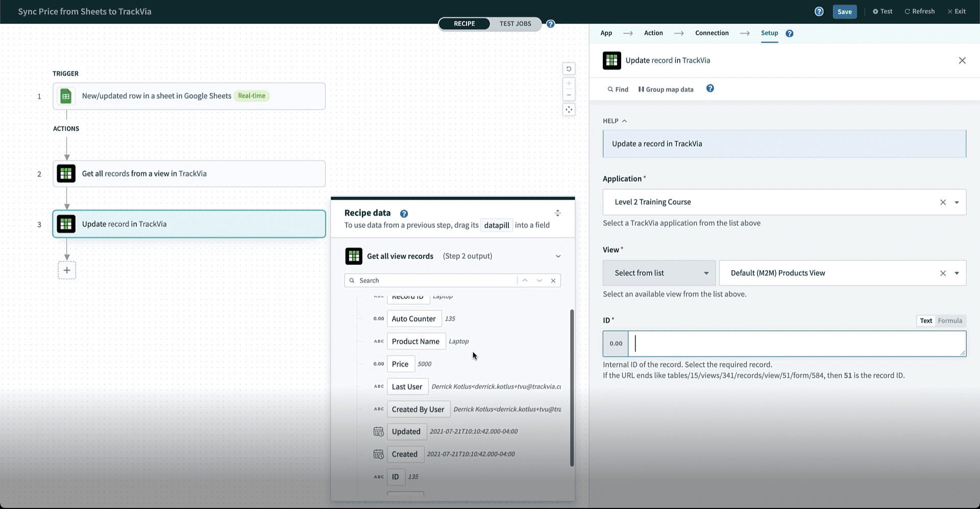The image size is (980, 509).
Task: Click TrackVia icon on step 3
Action: [66, 224]
